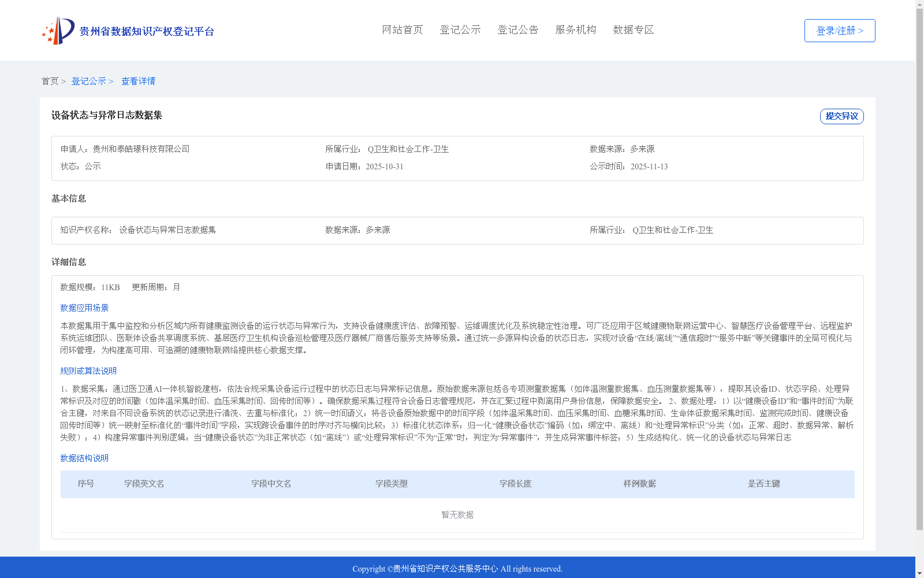Click the 数据结构说明 heading

click(x=84, y=458)
